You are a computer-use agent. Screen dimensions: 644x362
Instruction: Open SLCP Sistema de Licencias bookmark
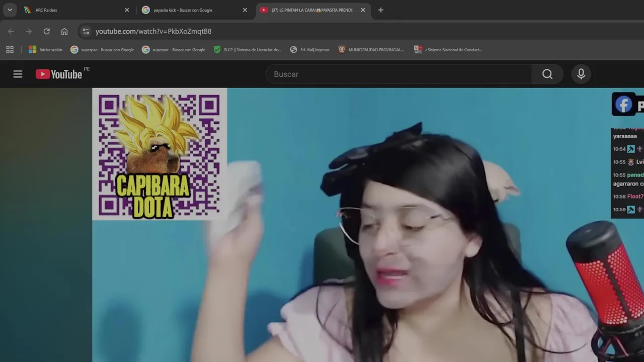click(x=247, y=49)
